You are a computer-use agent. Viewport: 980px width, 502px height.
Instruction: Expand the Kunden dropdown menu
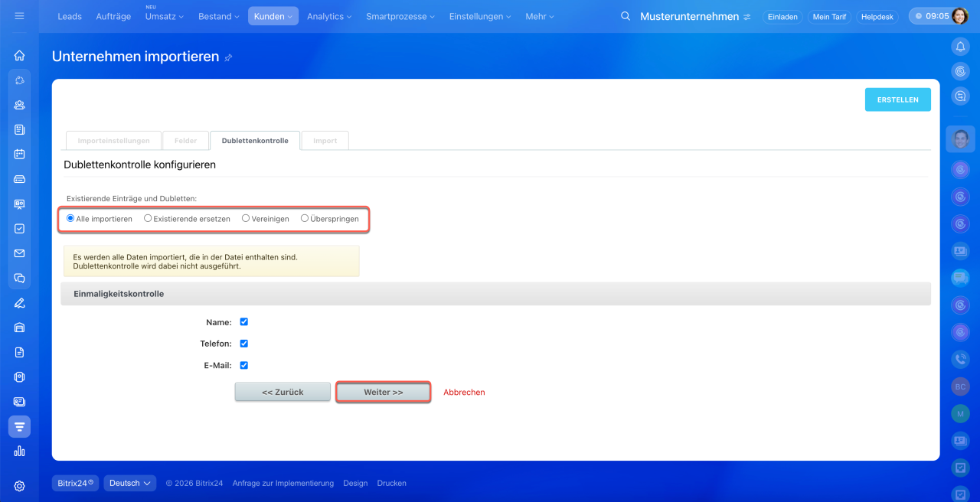[x=273, y=16]
